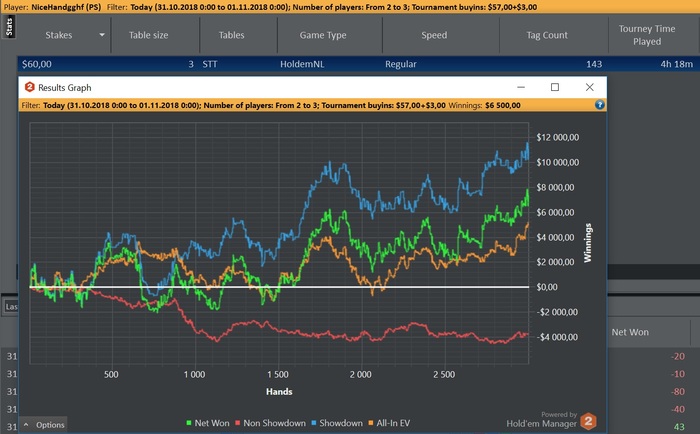700x434 pixels.
Task: Close the Results Graph window
Action: [x=589, y=87]
